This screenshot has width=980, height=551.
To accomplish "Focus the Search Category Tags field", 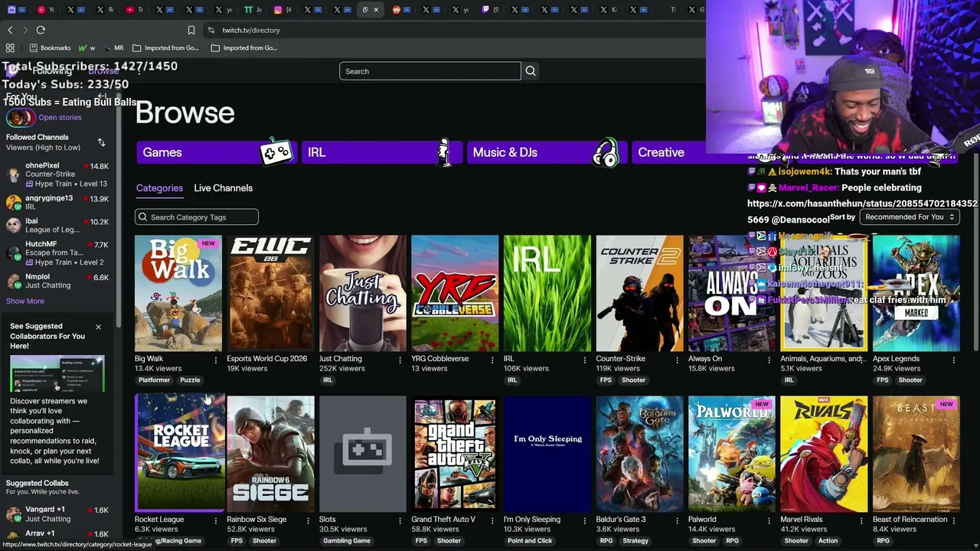I will point(197,217).
